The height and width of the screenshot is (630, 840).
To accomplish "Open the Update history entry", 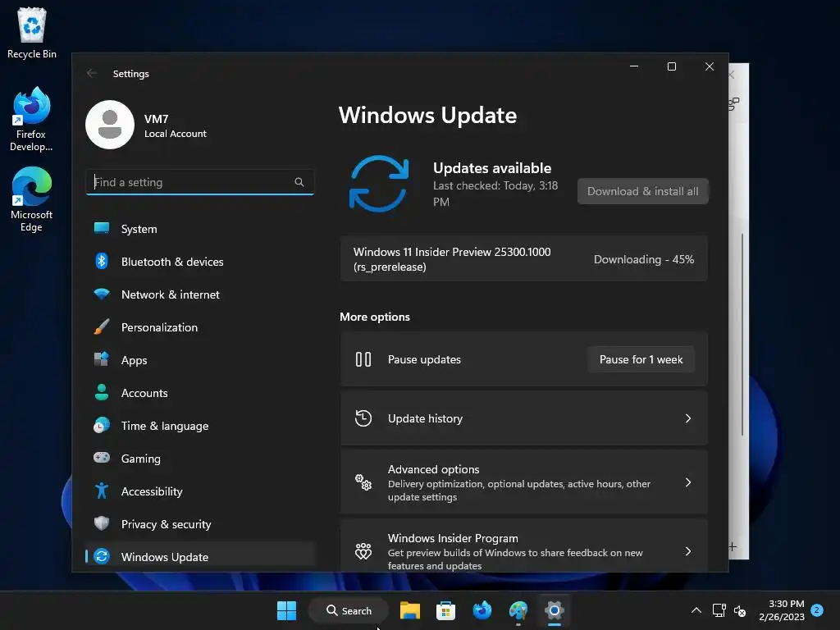I will pos(524,418).
